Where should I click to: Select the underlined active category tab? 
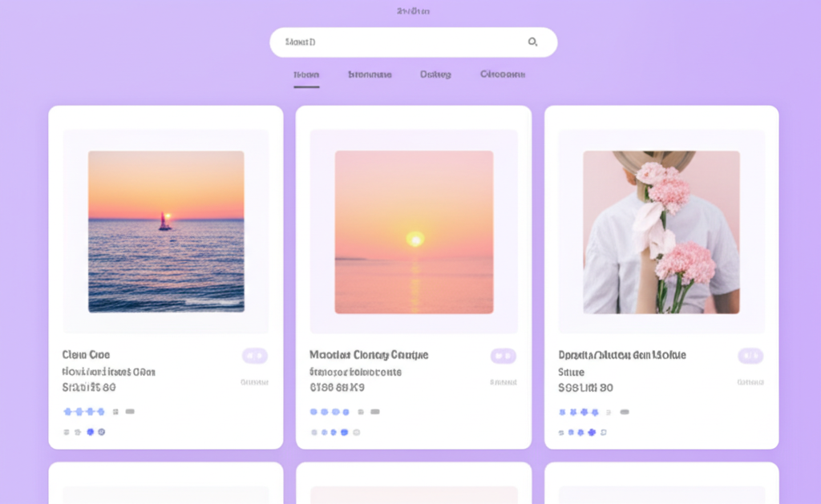click(306, 75)
